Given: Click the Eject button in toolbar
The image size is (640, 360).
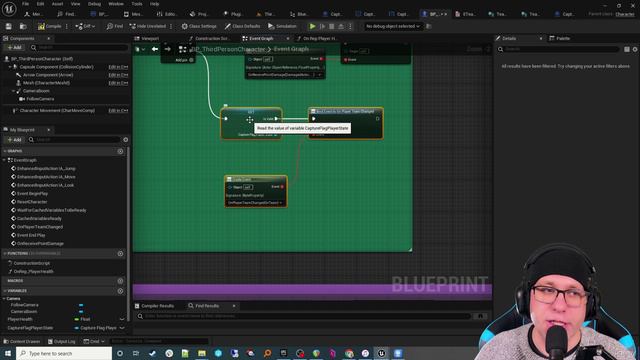Looking at the screenshot, I should (x=341, y=26).
